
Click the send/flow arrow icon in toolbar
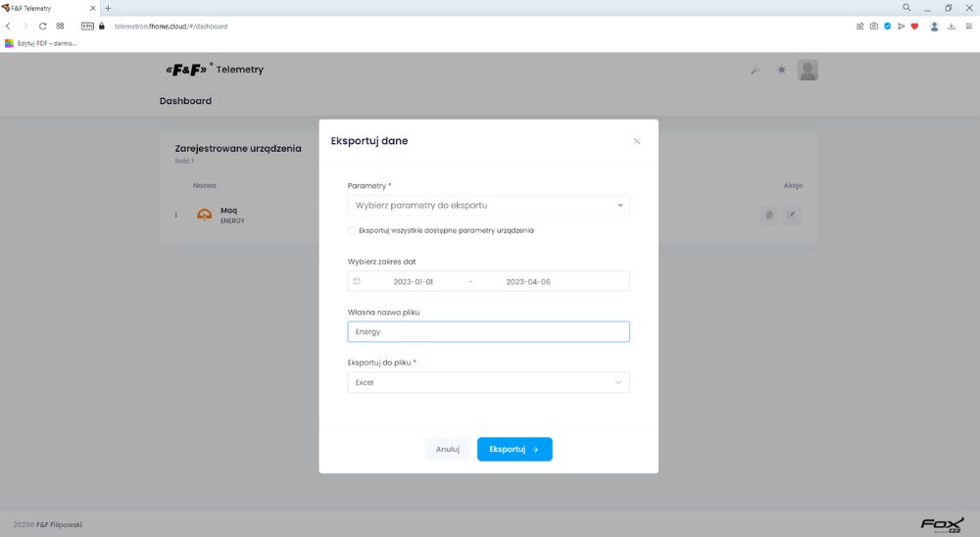click(x=901, y=26)
